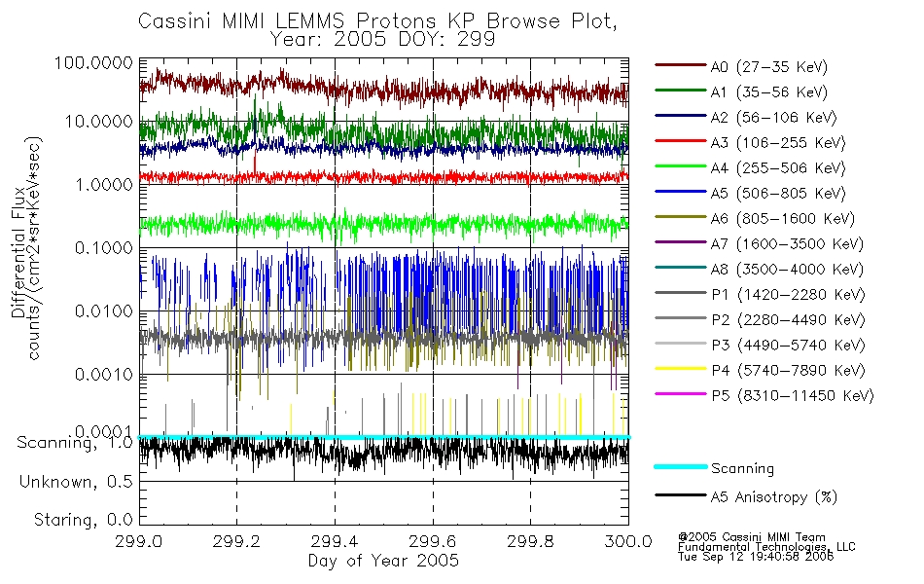Click the A8 (3500-4000 KeV) legend label

787,269
